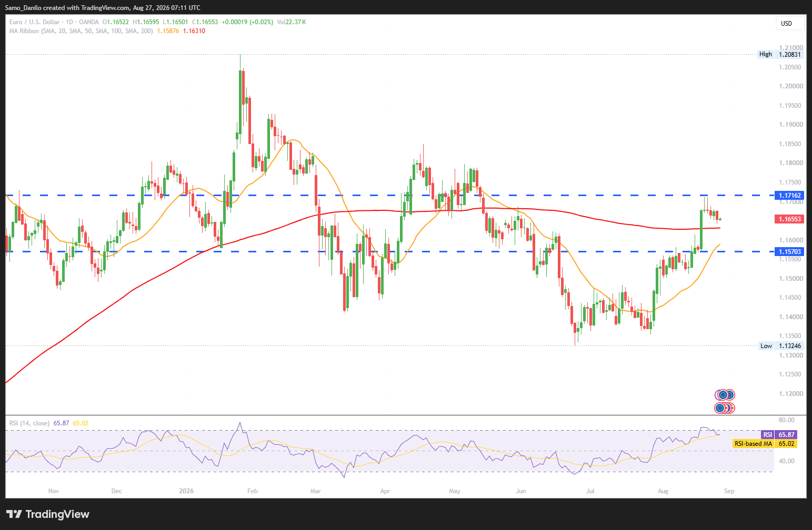Viewport: 812px width, 530px height.
Task: Click the Jul label on the time axis
Action: coord(590,491)
